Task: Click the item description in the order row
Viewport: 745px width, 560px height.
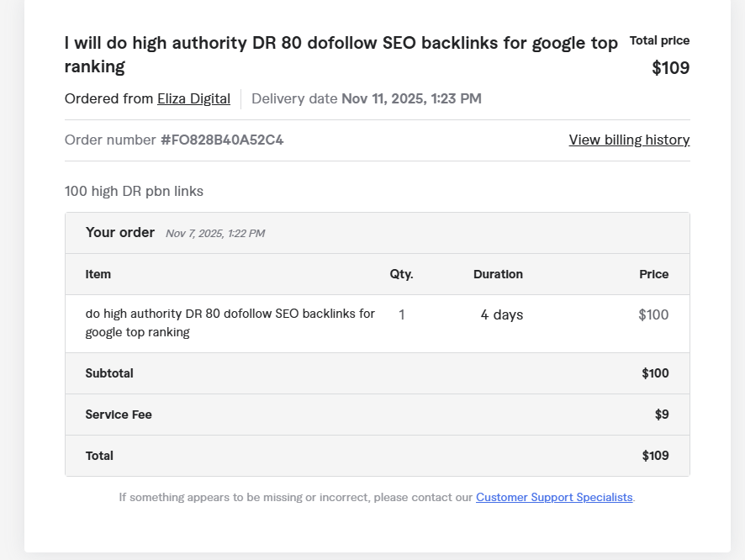Action: click(230, 323)
